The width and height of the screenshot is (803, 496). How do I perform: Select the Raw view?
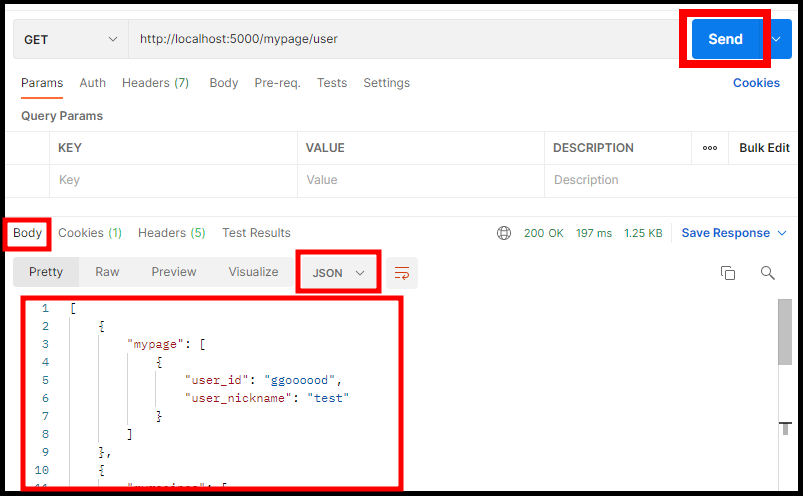[x=107, y=272]
